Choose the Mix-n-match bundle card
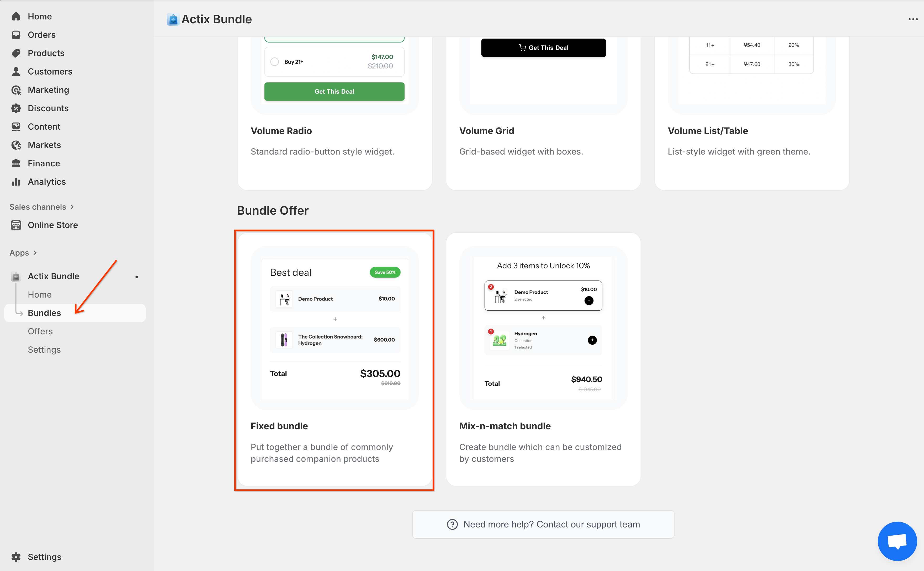The image size is (924, 571). [x=543, y=359]
